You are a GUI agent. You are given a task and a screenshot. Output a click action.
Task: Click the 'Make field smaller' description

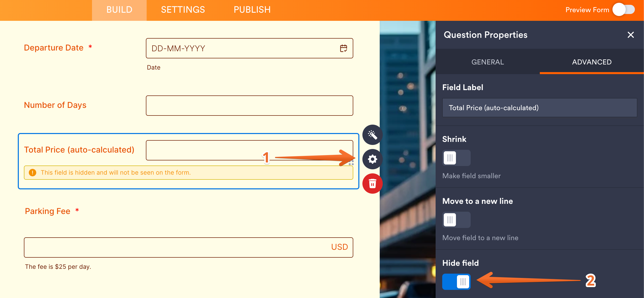[471, 176]
